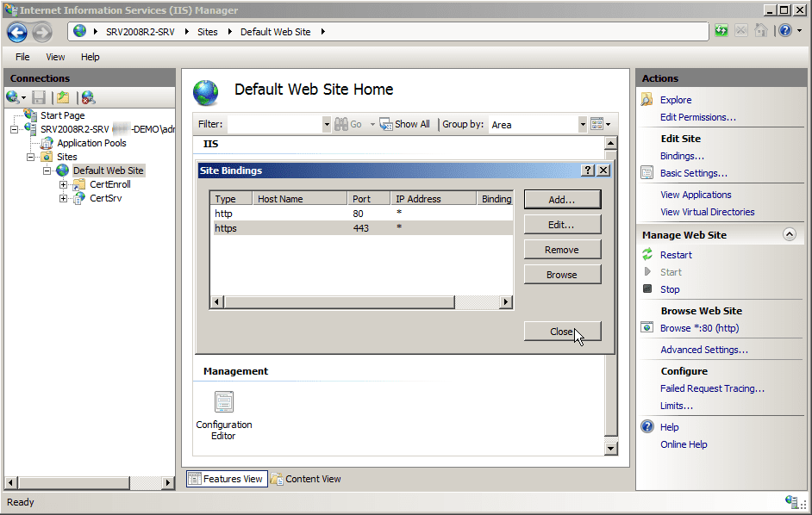Image resolution: width=812 pixels, height=515 pixels.
Task: Click the globe icon in address bar
Action: tap(80, 31)
